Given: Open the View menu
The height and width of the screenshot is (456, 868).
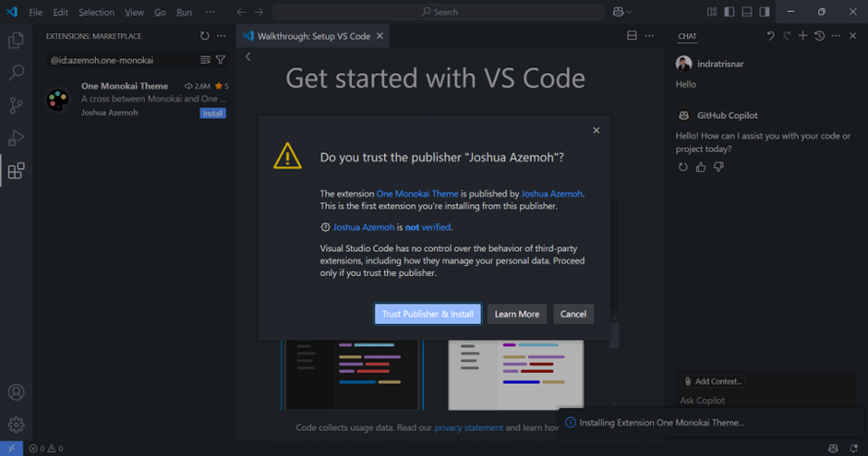Looking at the screenshot, I should [134, 12].
